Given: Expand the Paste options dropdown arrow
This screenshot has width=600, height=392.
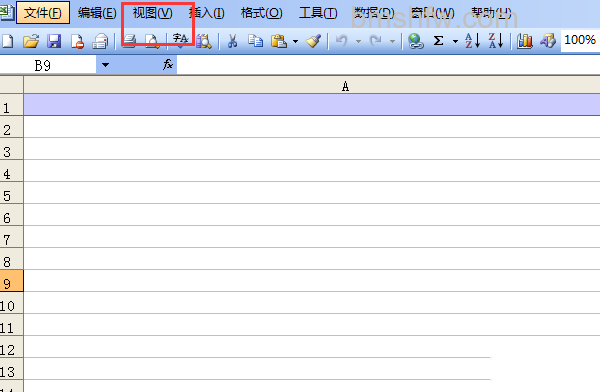Looking at the screenshot, I should point(295,41).
